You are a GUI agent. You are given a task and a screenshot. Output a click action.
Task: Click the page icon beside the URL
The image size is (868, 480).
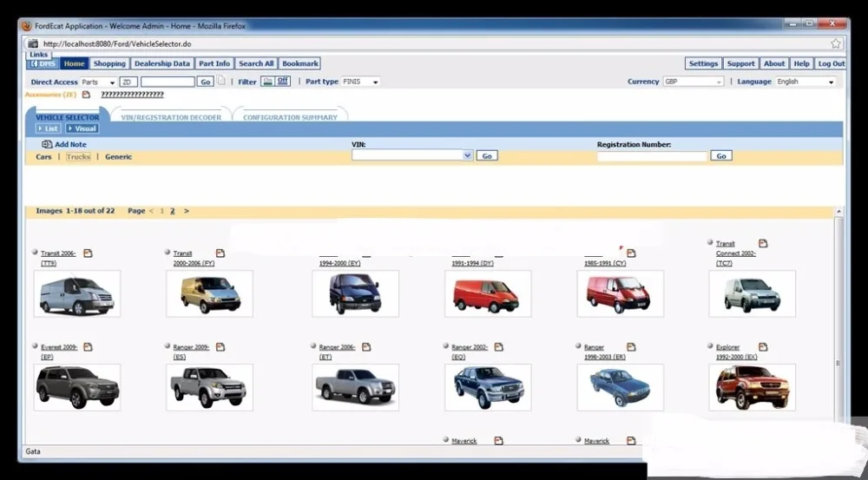(x=33, y=43)
